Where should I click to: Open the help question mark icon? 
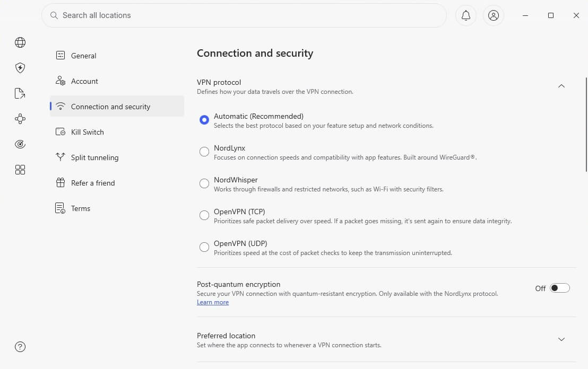pyautogui.click(x=20, y=347)
